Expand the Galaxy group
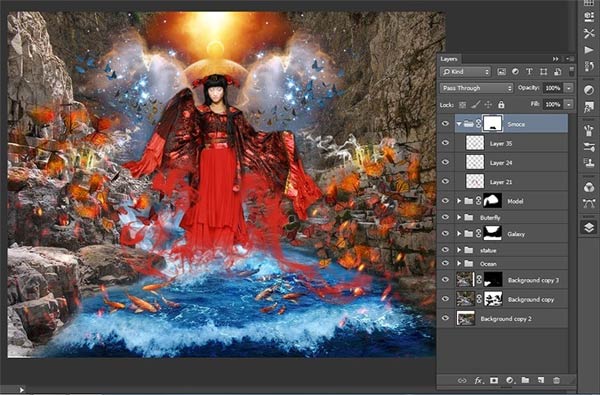The width and height of the screenshot is (600, 395). click(x=459, y=233)
